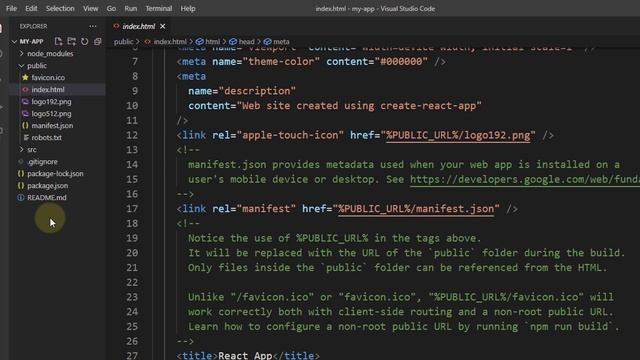Click the manifest.json braces icon
Image resolution: width=640 pixels, height=360 pixels.
point(25,125)
